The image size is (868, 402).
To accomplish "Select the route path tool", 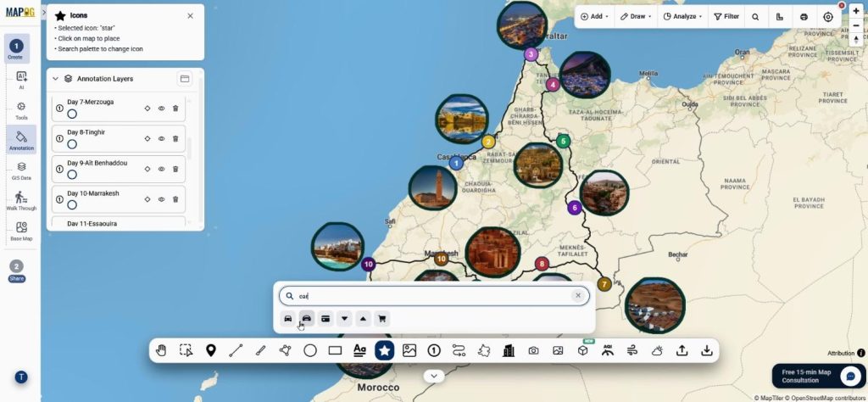I will pos(459,350).
